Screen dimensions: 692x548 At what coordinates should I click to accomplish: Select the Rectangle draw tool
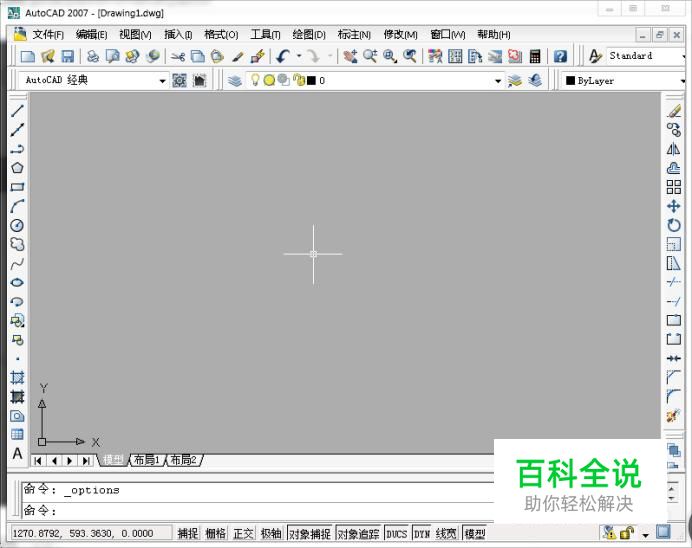pos(17,187)
